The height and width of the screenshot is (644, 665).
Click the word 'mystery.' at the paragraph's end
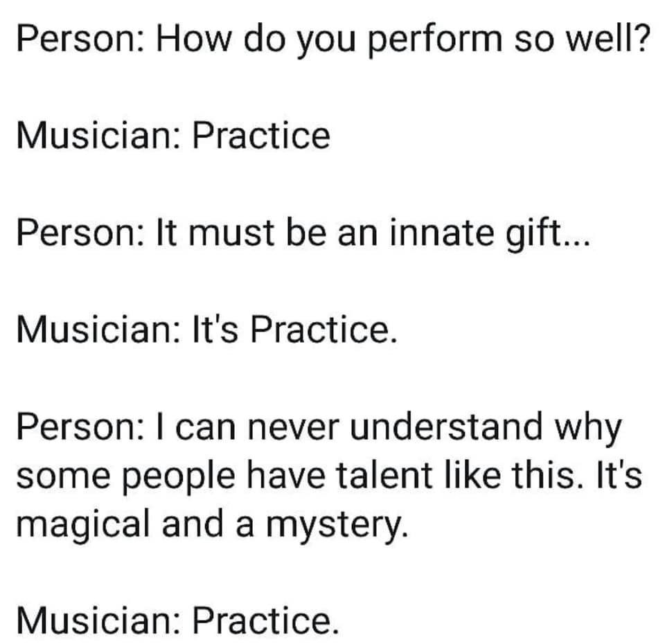point(337,526)
